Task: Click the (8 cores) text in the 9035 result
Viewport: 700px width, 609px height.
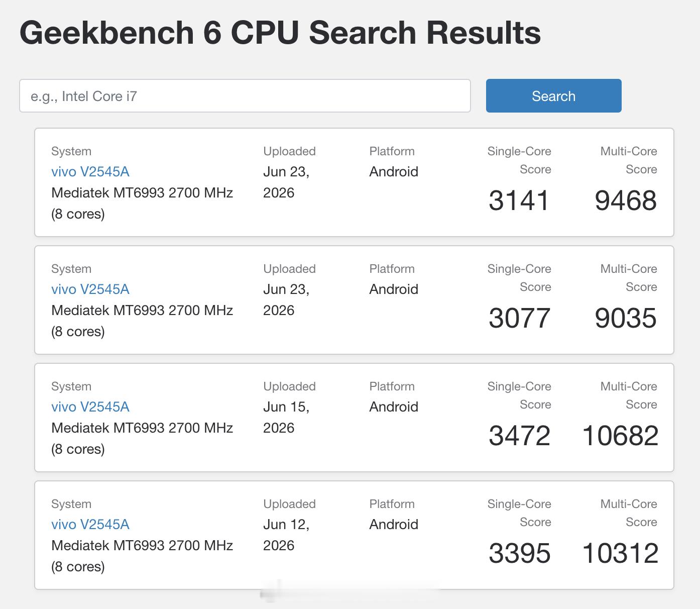Action: [x=78, y=332]
